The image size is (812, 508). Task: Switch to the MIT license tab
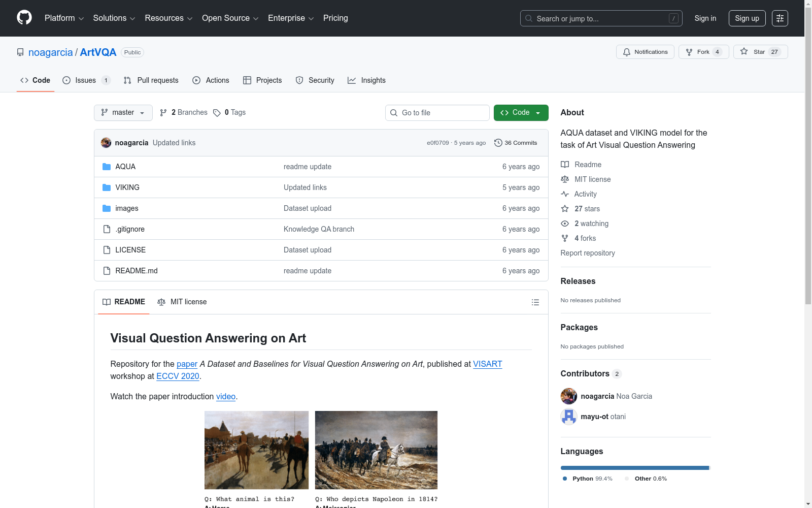tap(182, 302)
